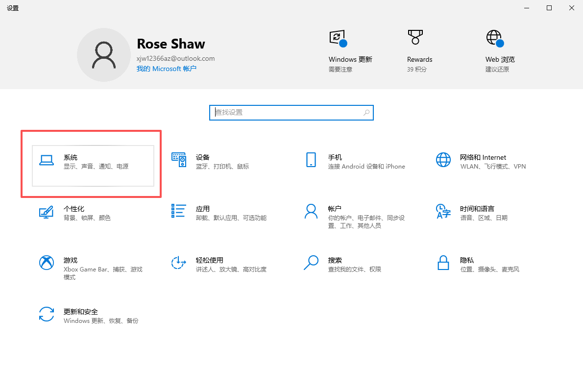Open Windows 更新 status tile
583x392 pixels.
tap(350, 51)
